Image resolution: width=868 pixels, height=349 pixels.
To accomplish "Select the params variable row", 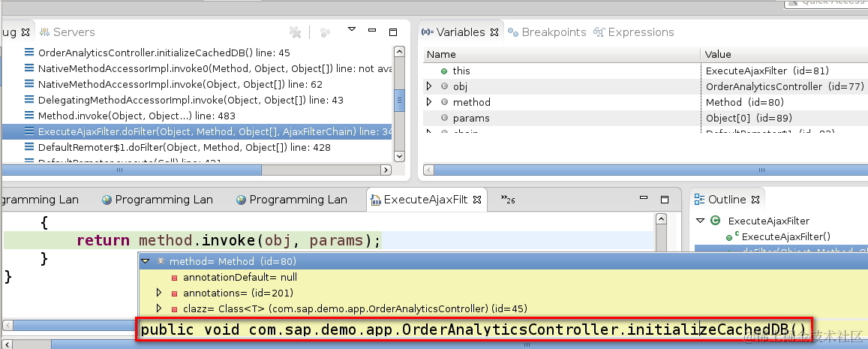I will pos(645,118).
